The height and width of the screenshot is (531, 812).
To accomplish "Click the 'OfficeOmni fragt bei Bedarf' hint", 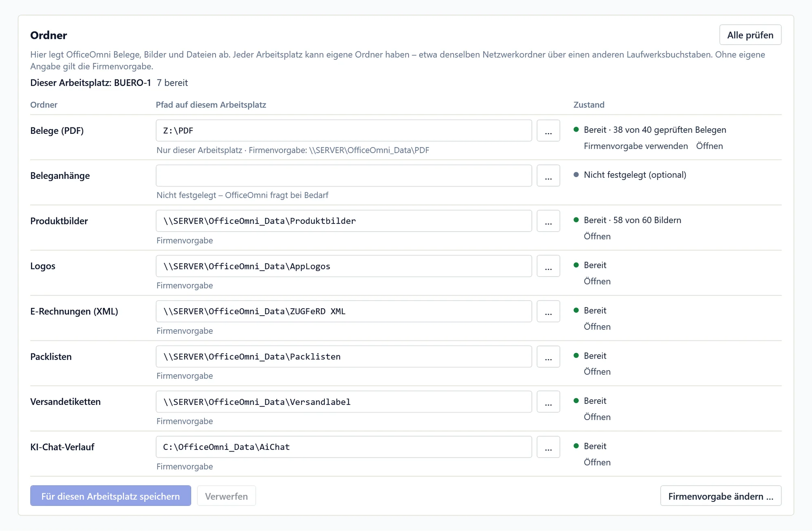I will pos(276,195).
